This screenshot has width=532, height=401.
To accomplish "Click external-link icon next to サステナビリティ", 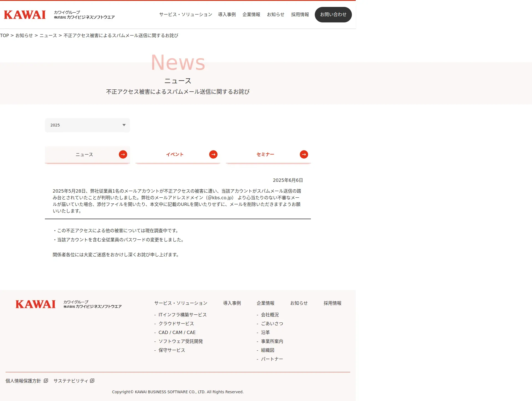I will pyautogui.click(x=92, y=381).
